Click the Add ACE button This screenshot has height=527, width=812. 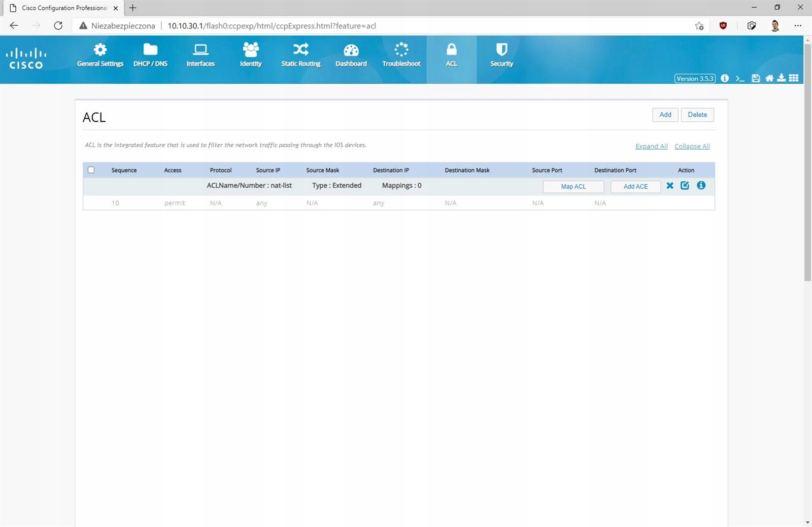(x=635, y=186)
